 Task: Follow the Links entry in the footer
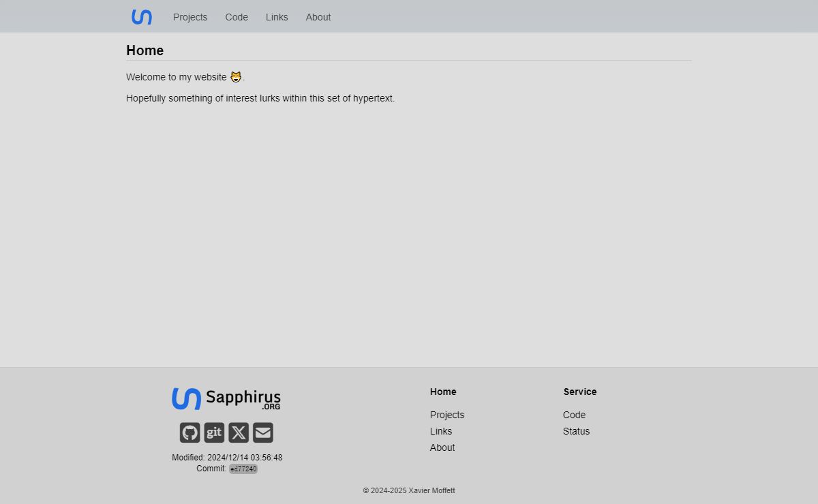click(441, 431)
